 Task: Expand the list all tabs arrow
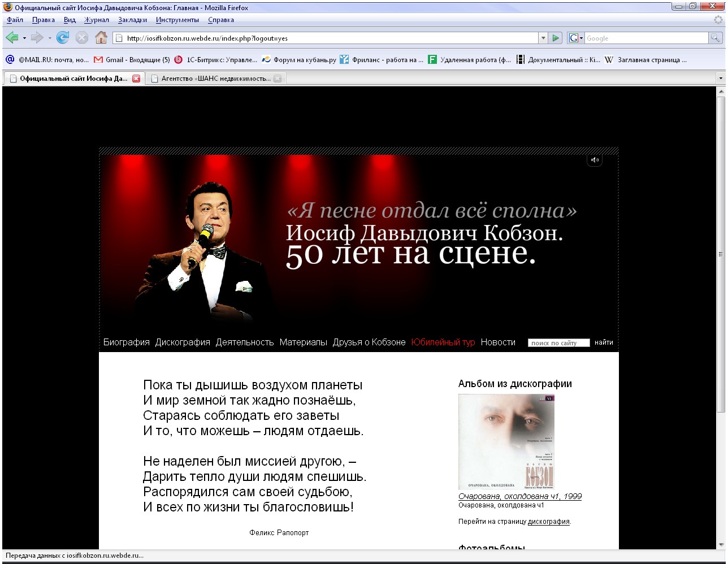tap(721, 79)
